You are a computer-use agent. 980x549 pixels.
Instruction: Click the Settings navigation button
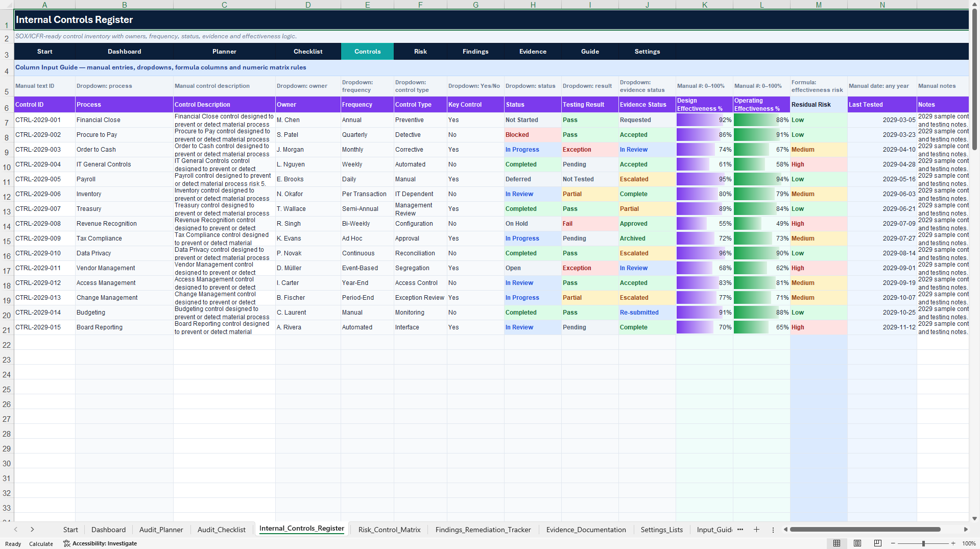coord(647,52)
